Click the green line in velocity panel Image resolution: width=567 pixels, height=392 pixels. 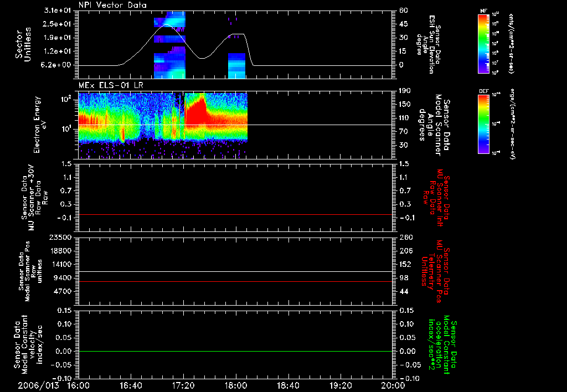[235, 351]
